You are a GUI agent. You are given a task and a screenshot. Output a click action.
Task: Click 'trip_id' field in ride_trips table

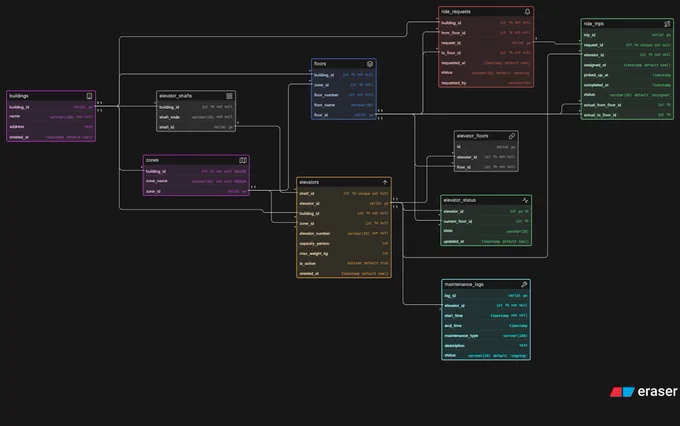(627, 35)
